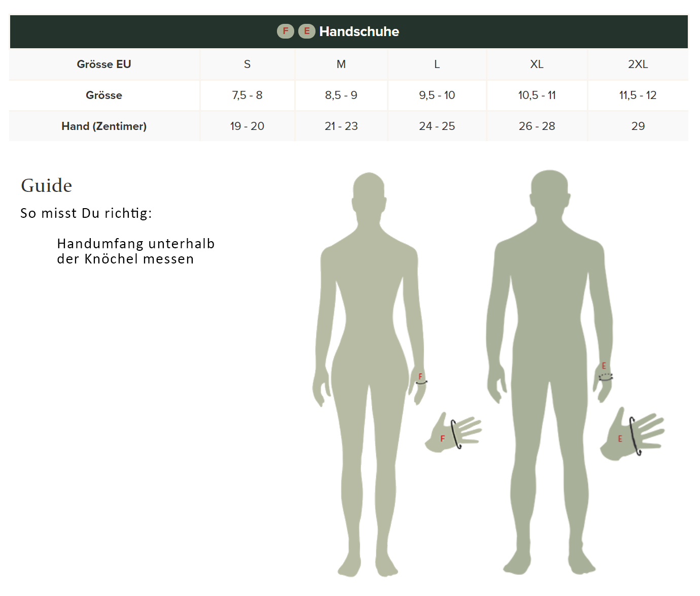Click the Handumfang unterhalb der Knöchel instruction
Image resolution: width=700 pixels, height=596 pixels.
(135, 251)
